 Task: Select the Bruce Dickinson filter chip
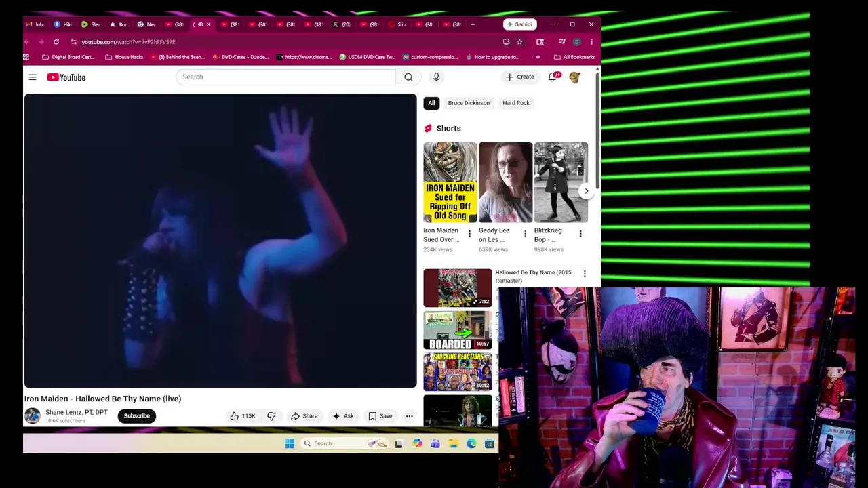pos(469,103)
